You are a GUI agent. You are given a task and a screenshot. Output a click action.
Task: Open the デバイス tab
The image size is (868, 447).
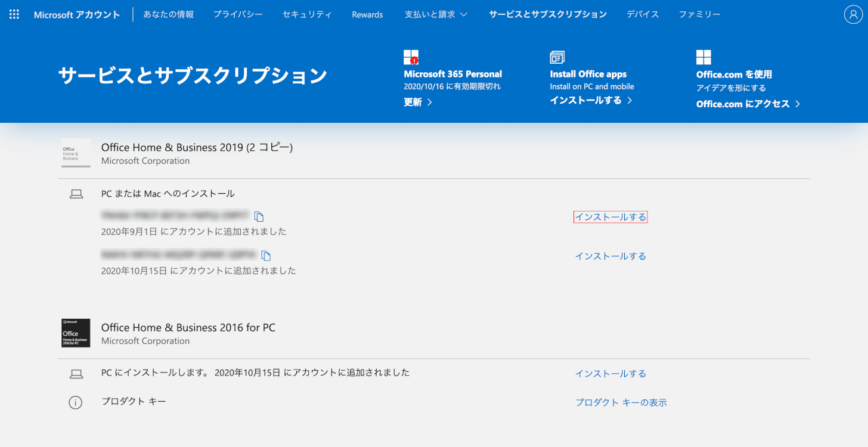[643, 14]
